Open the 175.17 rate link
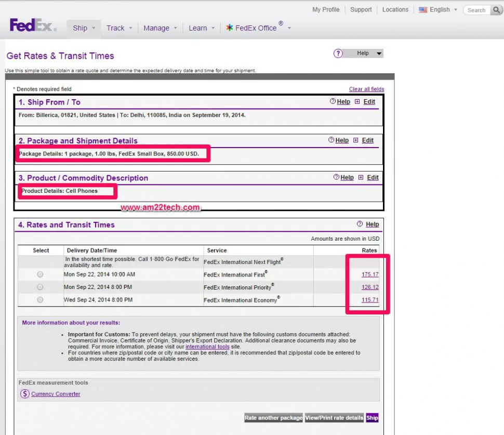 [370, 274]
